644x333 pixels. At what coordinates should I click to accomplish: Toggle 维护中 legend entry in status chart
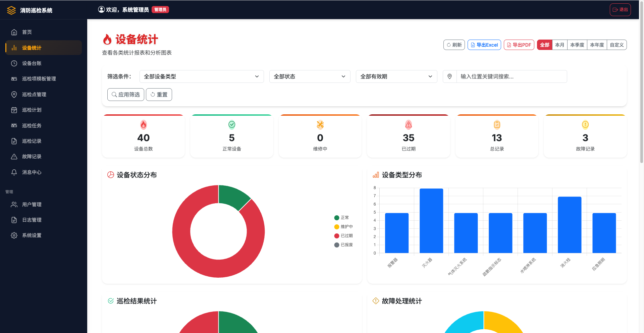(x=343, y=227)
